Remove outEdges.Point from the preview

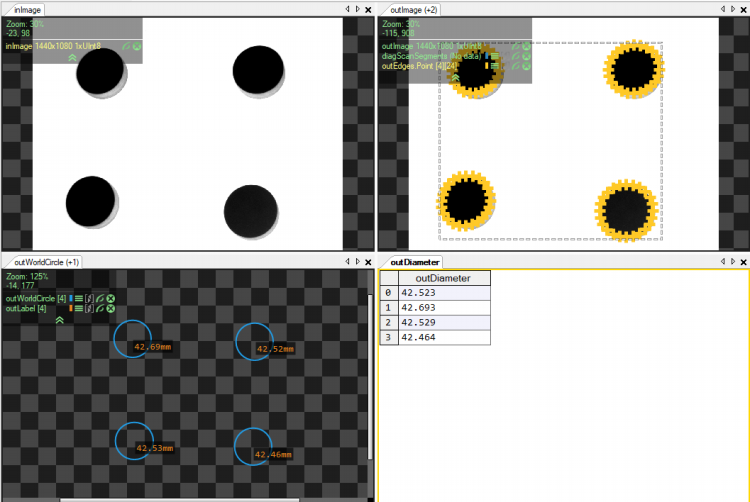pos(526,67)
